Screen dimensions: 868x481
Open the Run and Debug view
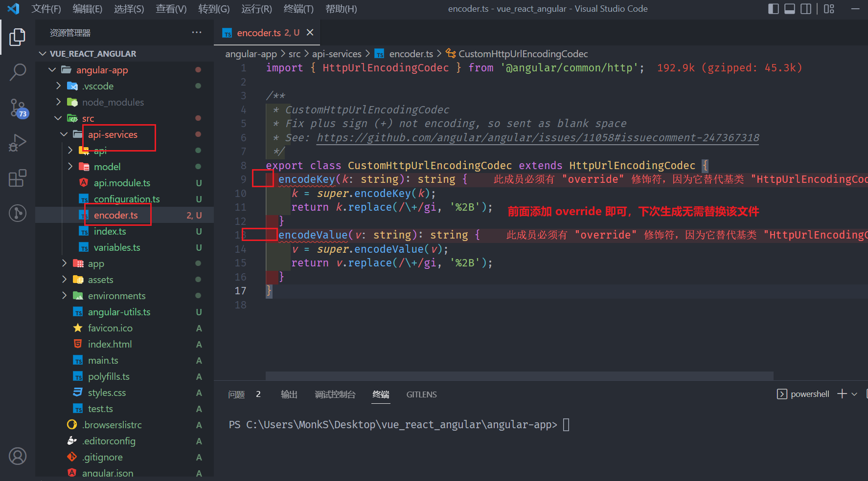tap(18, 143)
